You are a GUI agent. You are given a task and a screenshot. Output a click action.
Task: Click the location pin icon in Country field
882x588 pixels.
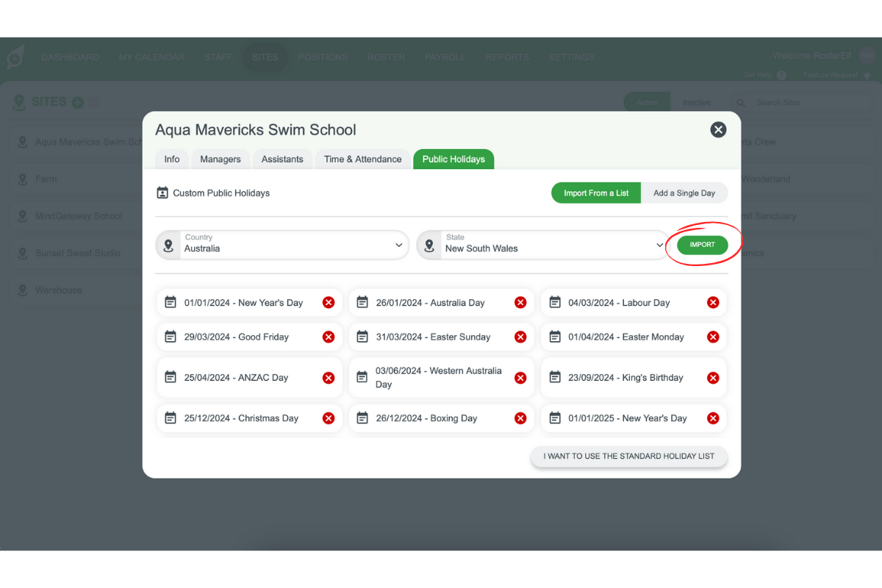point(169,245)
